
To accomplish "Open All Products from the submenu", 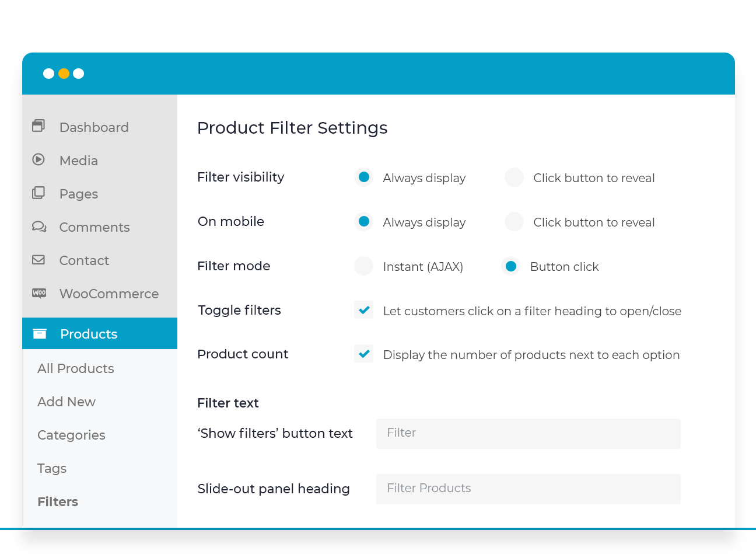I will [75, 368].
